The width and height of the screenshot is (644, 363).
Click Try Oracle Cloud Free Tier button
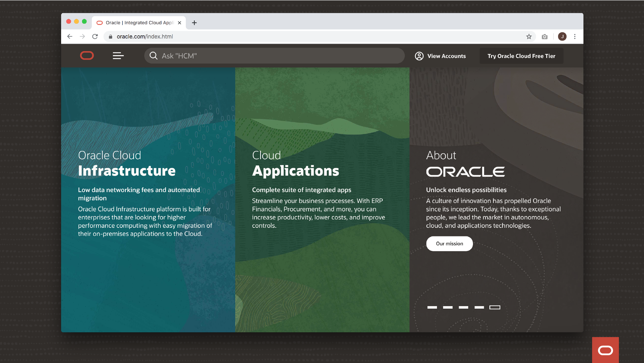pos(521,56)
